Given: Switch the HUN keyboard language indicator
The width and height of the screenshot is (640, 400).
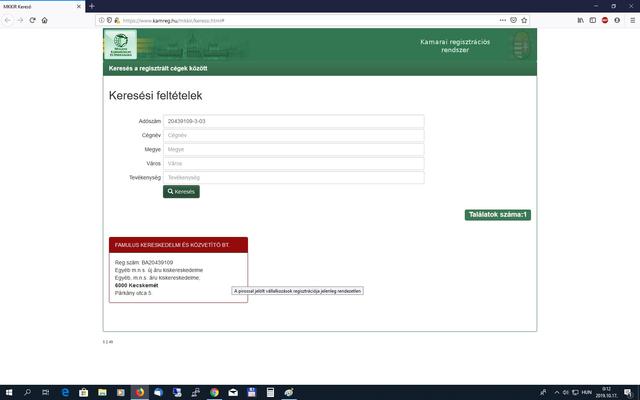Looking at the screenshot, I should (x=587, y=392).
